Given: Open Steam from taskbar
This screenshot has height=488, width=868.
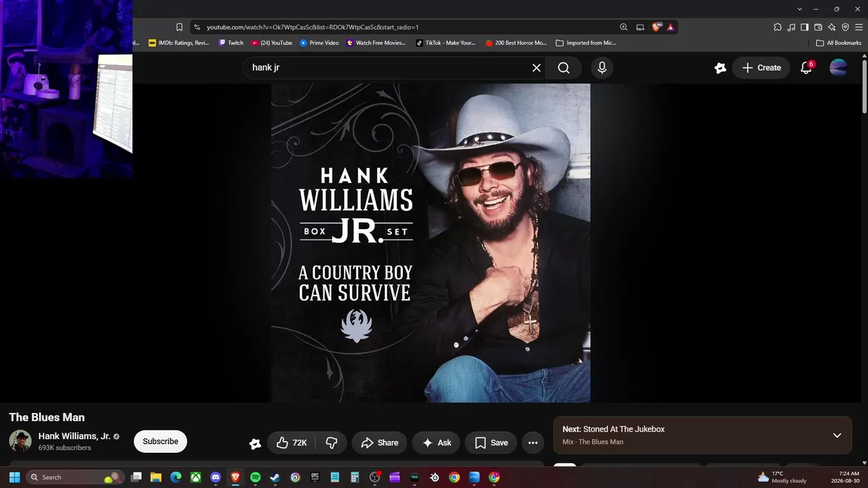Looking at the screenshot, I should [275, 477].
